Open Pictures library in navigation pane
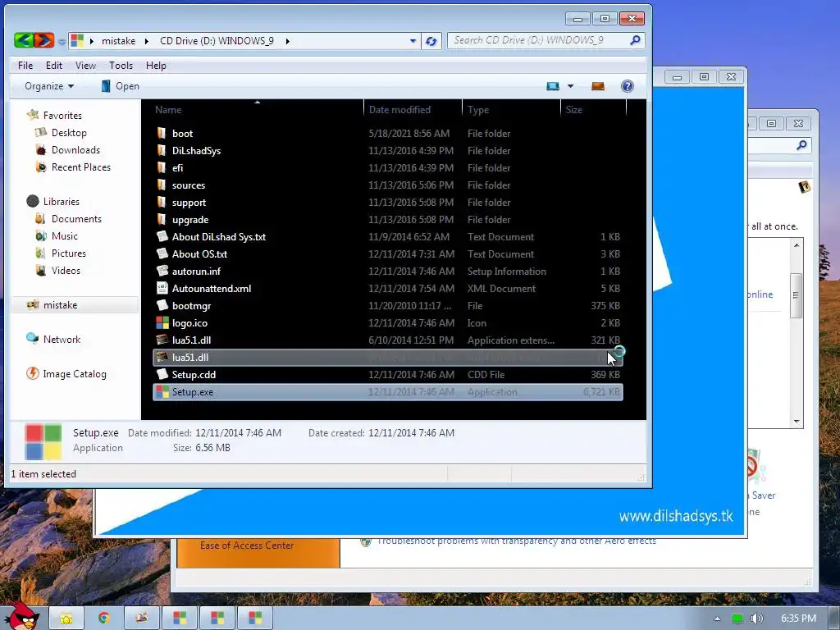The width and height of the screenshot is (840, 630). [x=69, y=253]
